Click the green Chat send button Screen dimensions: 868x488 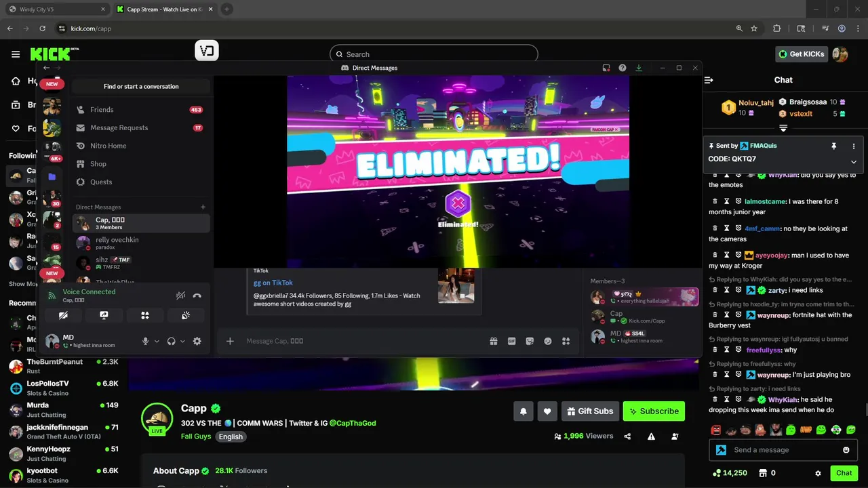844,473
